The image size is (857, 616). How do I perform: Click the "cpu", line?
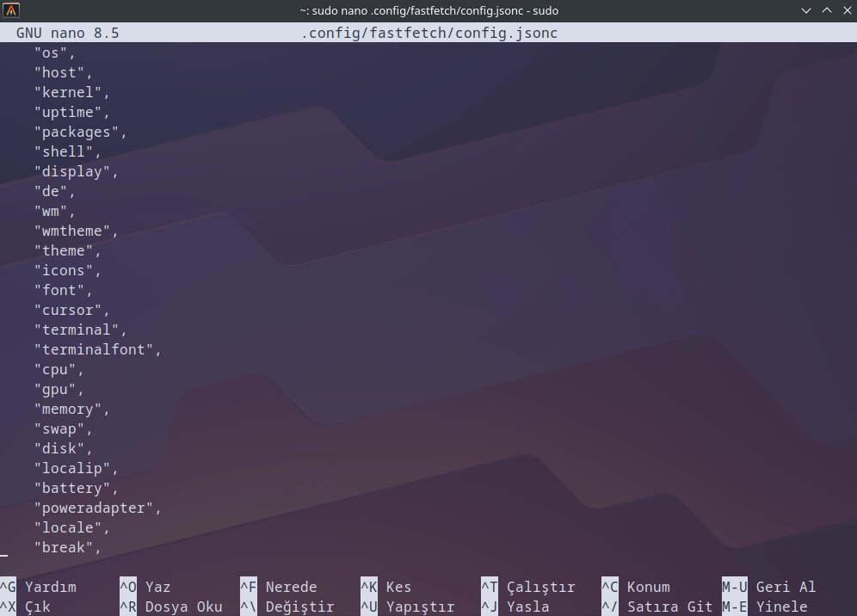click(x=59, y=369)
